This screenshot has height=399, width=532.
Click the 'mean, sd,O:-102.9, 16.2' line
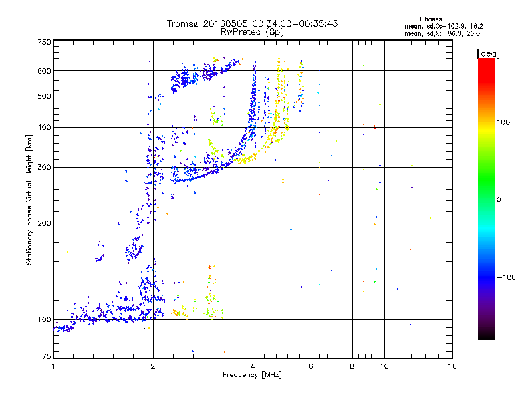pos(444,27)
